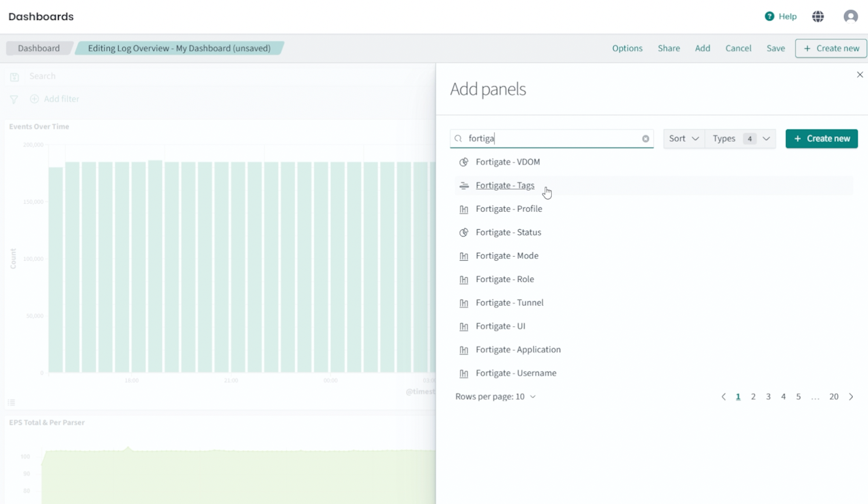Click Cancel in the dashboard toolbar
This screenshot has height=504, width=868.
(739, 48)
